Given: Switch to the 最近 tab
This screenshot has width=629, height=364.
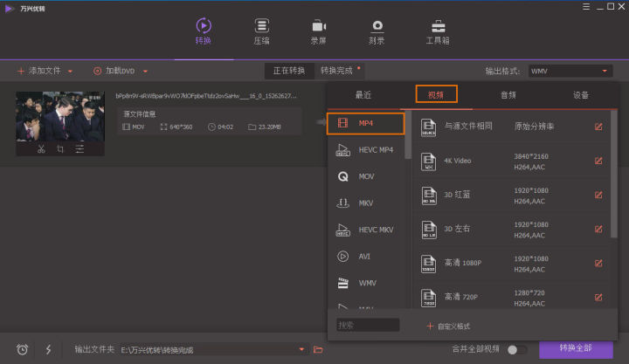Looking at the screenshot, I should click(x=363, y=95).
